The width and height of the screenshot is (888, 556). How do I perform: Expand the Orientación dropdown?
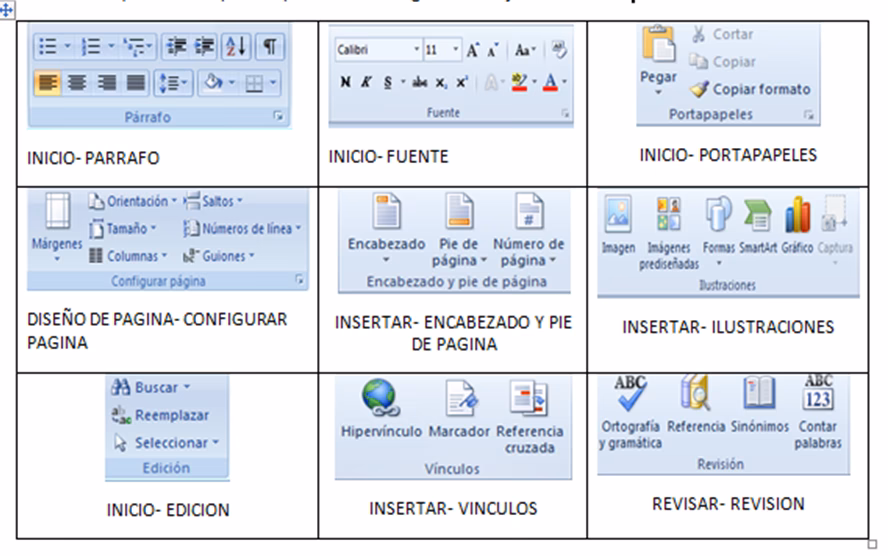tap(132, 201)
